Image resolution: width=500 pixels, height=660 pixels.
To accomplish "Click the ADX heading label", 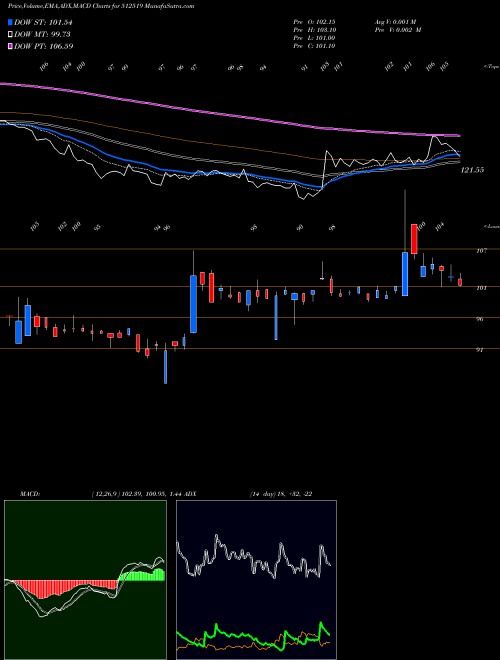I will point(190,494).
